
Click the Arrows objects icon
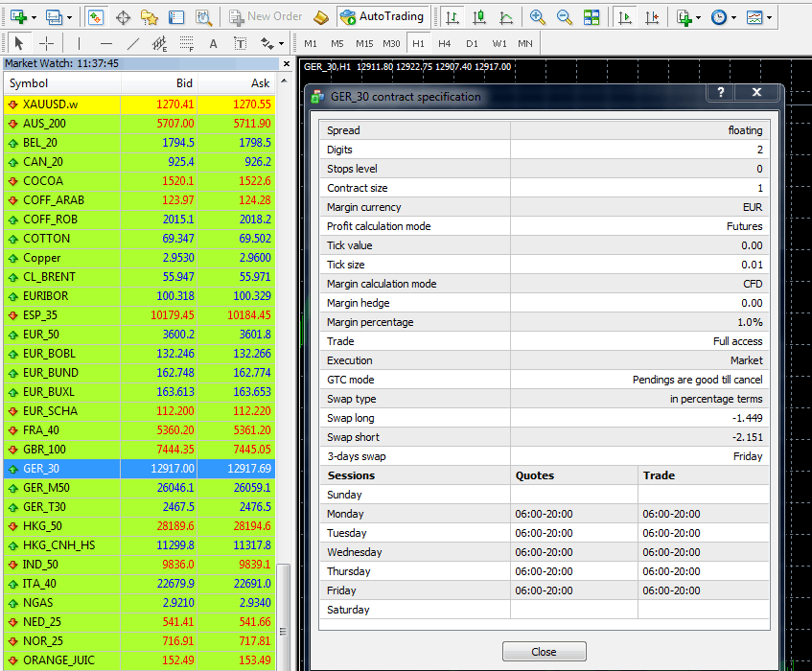[x=267, y=43]
